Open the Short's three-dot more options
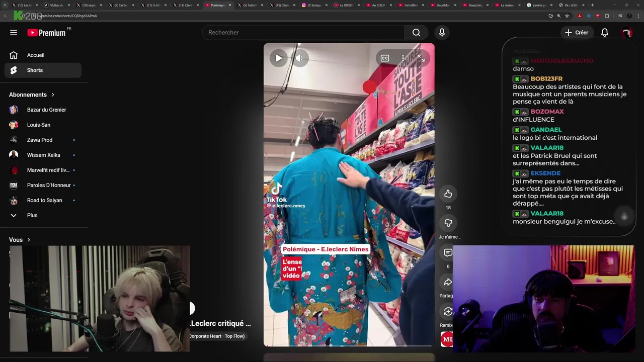The height and width of the screenshot is (362, 644). (403, 58)
